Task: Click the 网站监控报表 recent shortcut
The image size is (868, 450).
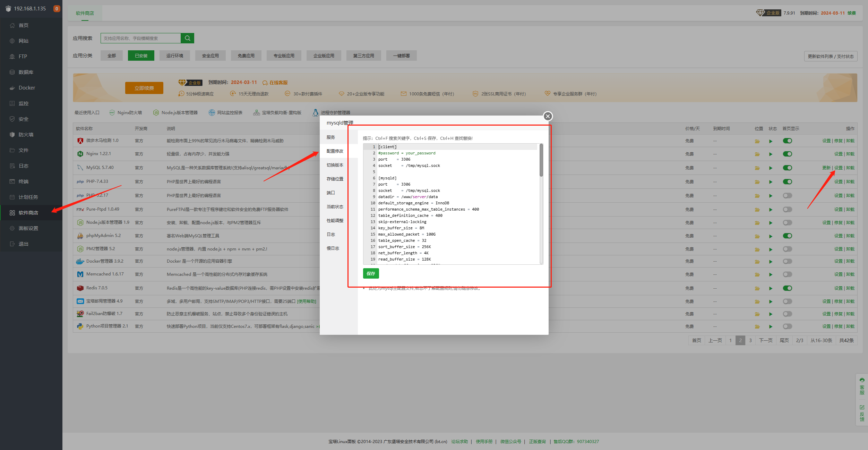Action: [x=225, y=113]
